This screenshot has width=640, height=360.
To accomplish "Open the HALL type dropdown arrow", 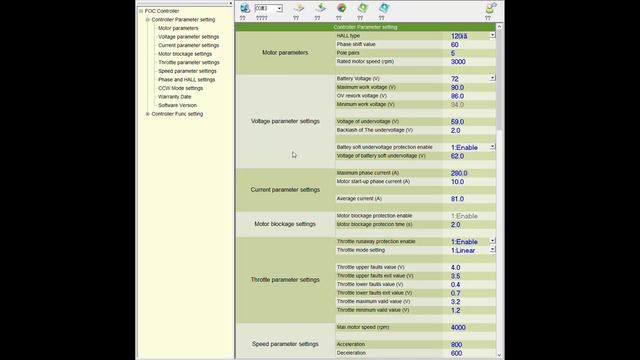I will 492,35.
